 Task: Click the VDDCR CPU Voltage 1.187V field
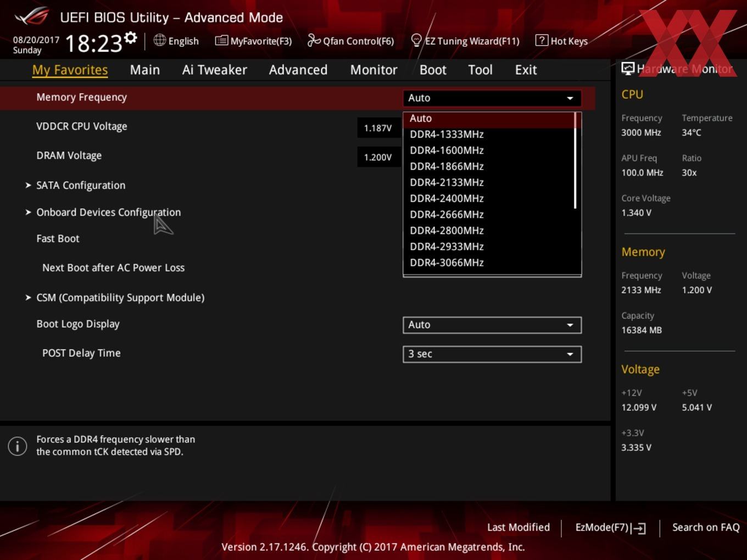click(x=378, y=128)
